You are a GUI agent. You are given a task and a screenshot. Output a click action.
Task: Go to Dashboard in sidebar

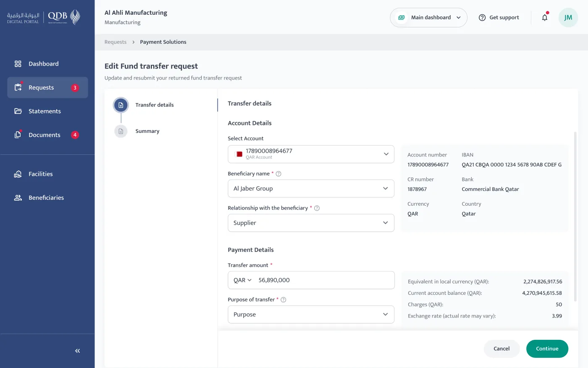47,64
